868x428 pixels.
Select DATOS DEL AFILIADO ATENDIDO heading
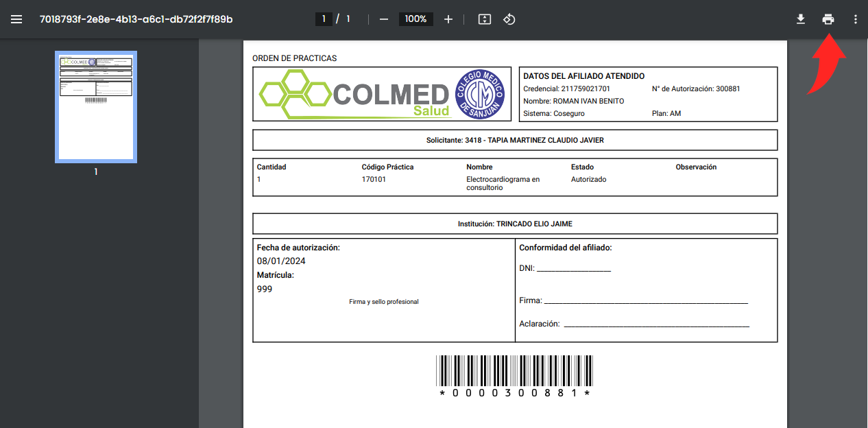pyautogui.click(x=583, y=76)
